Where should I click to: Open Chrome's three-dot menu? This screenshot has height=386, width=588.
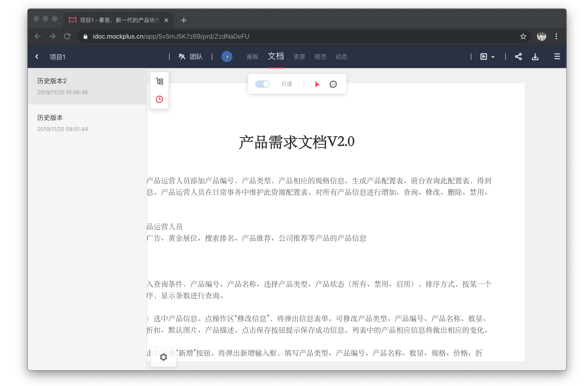click(556, 37)
